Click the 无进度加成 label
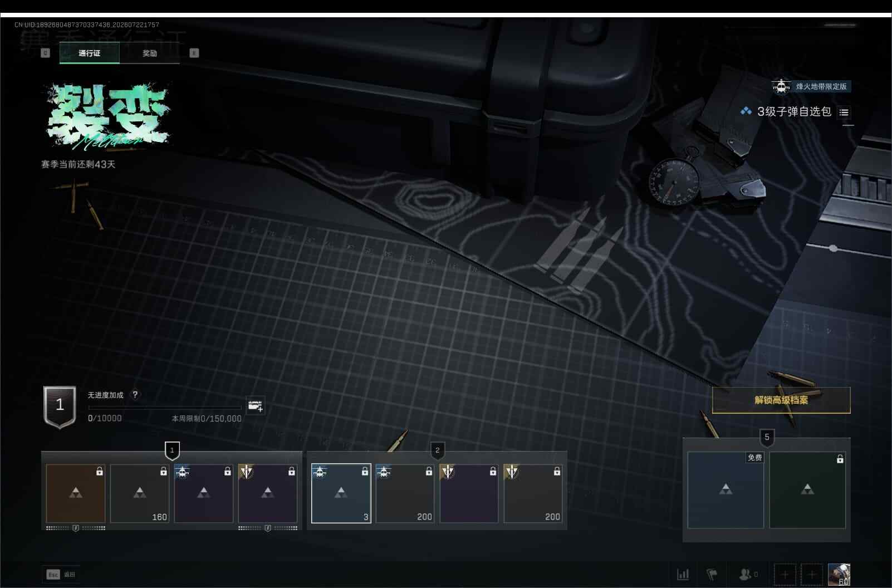This screenshot has height=588, width=892. click(x=105, y=395)
